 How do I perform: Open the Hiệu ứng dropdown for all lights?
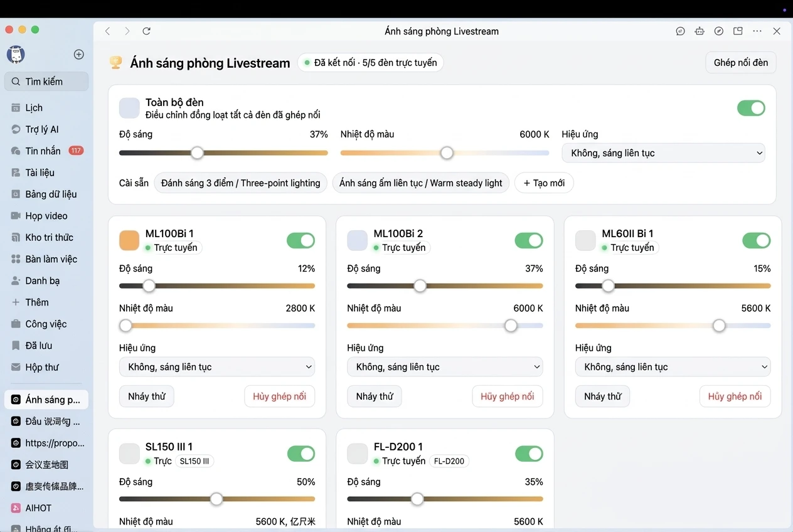coord(663,153)
